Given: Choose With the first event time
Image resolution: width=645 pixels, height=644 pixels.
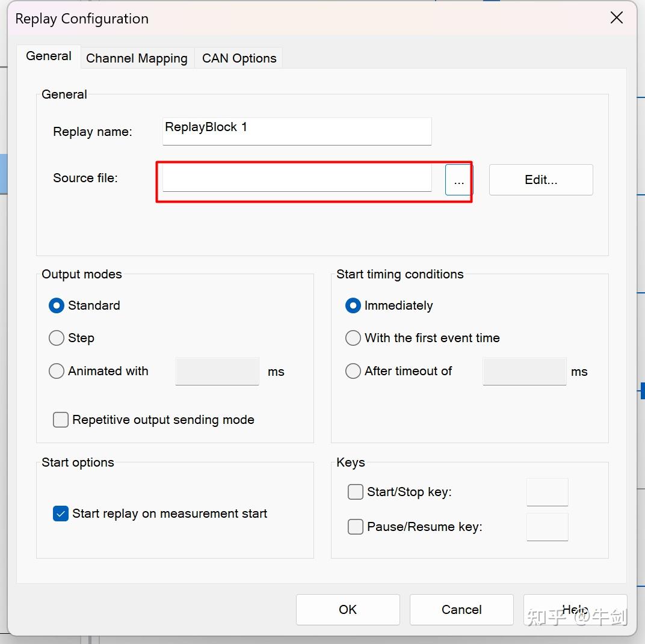Looking at the screenshot, I should click(353, 338).
